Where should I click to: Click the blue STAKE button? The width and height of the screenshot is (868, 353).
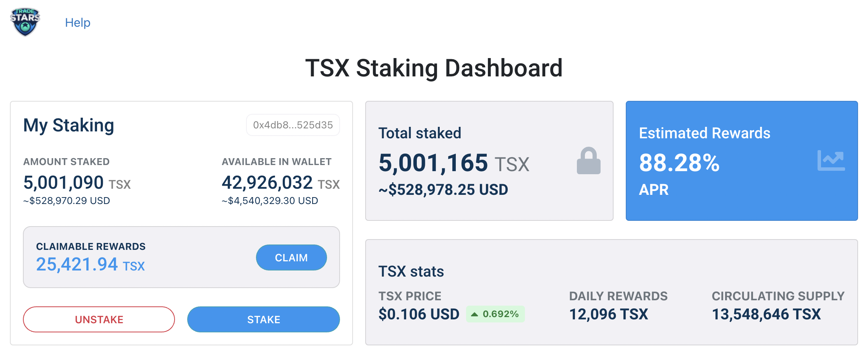[x=264, y=319]
